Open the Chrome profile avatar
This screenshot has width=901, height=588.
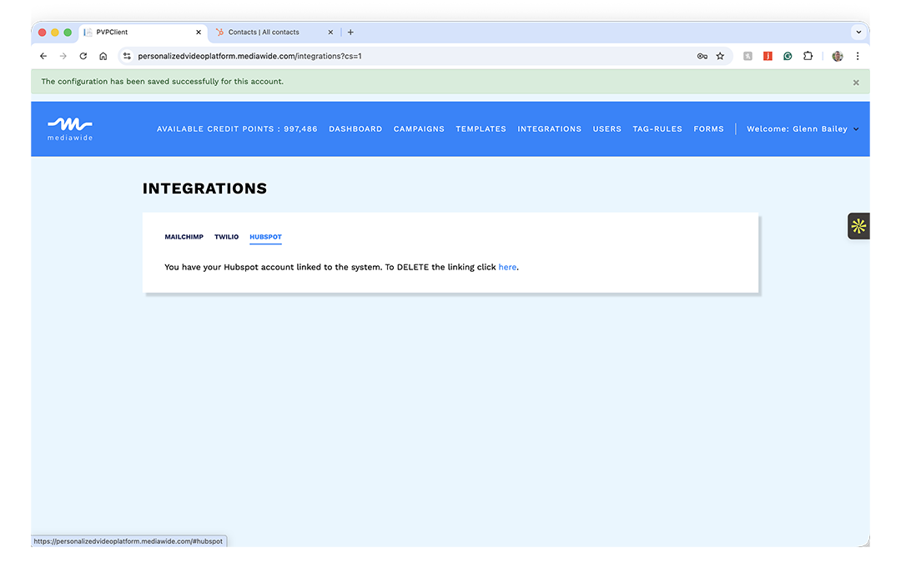coord(837,56)
